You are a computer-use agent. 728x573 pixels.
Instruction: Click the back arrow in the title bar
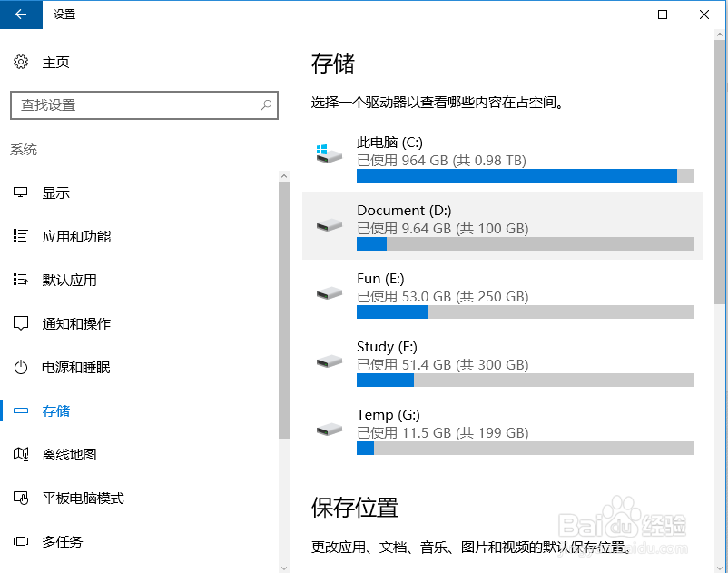point(20,15)
